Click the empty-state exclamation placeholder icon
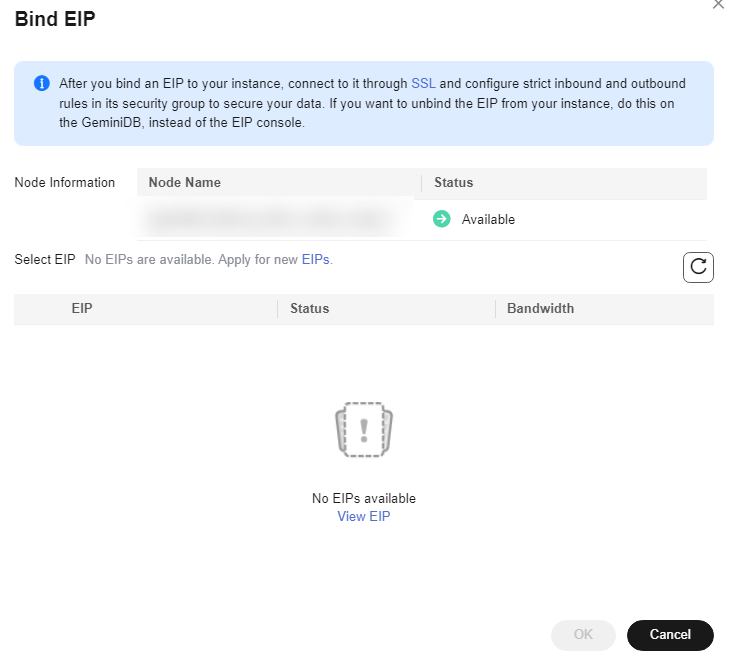The width and height of the screenshot is (742, 669). point(364,431)
